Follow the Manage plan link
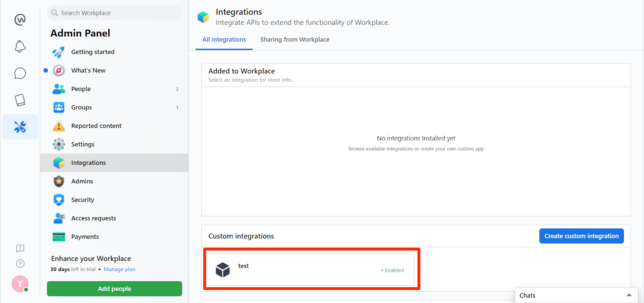644x303 pixels. point(120,270)
